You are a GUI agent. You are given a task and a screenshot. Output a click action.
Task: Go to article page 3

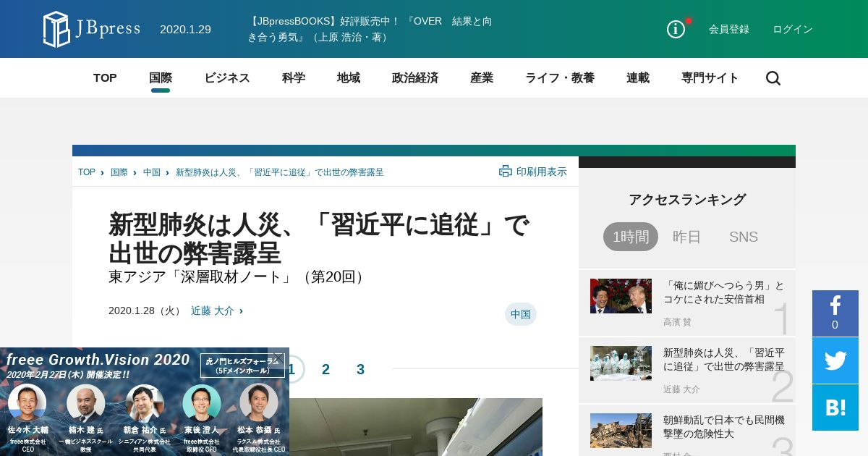pyautogui.click(x=360, y=369)
